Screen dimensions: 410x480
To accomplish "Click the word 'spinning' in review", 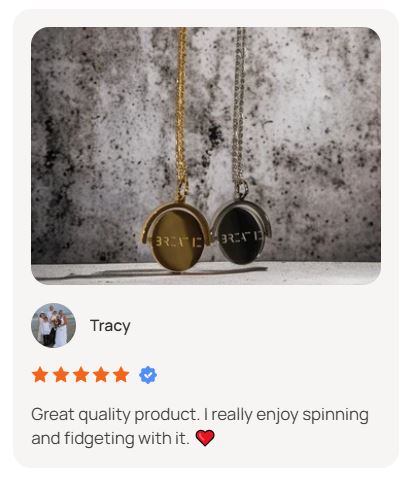I will coord(335,415).
